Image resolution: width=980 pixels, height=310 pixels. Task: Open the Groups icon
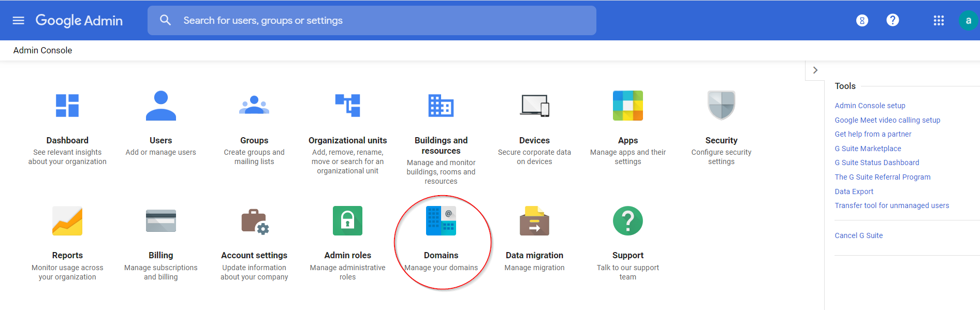tap(254, 106)
